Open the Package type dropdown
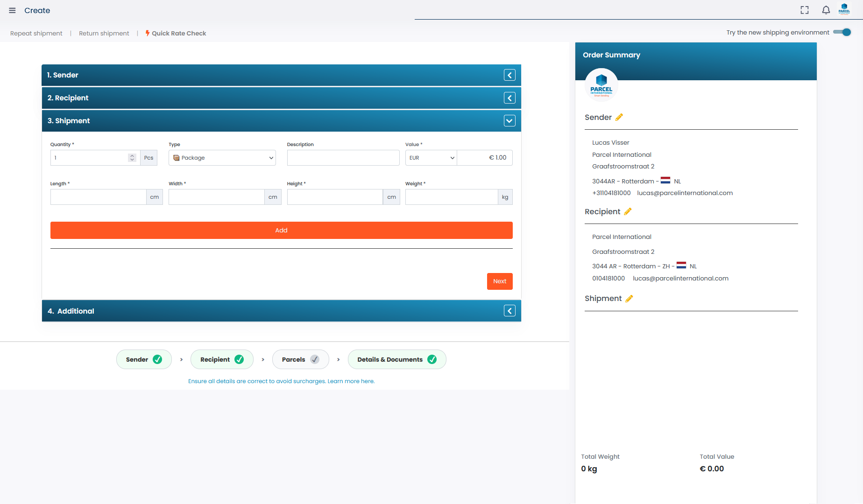The height and width of the screenshot is (504, 863). (222, 158)
